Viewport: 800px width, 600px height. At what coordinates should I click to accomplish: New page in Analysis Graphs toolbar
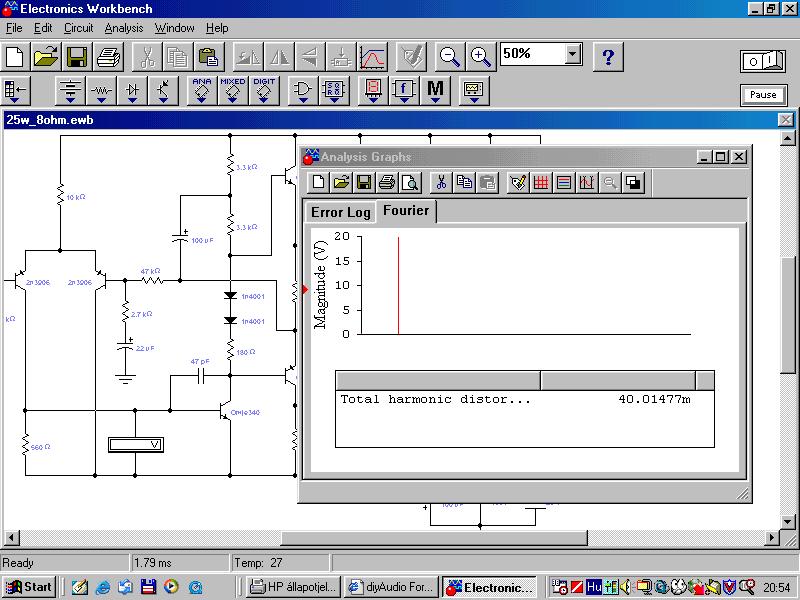[x=319, y=182]
